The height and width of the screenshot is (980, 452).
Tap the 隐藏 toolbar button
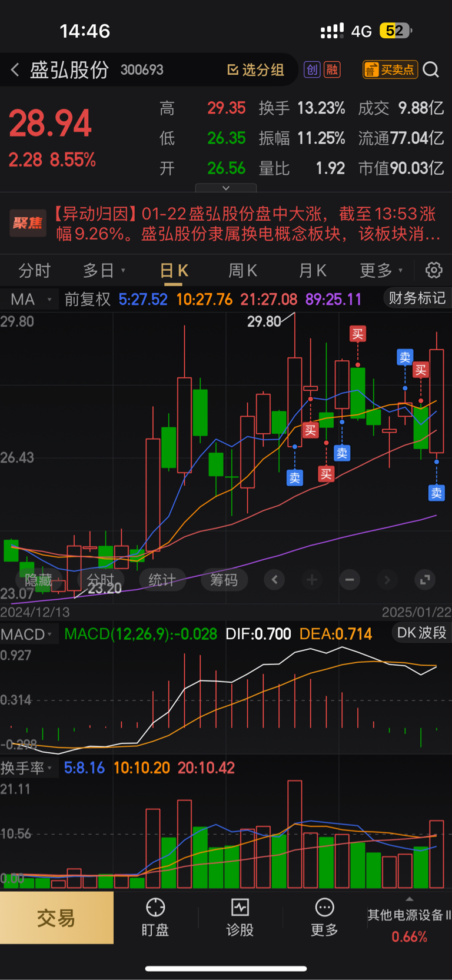coord(38,580)
